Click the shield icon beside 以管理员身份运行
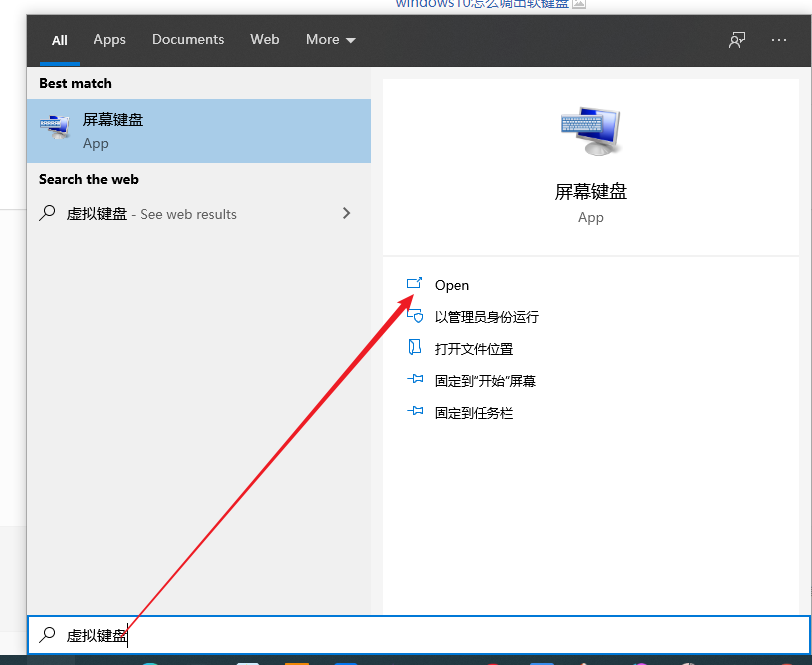The width and height of the screenshot is (812, 665). (415, 316)
